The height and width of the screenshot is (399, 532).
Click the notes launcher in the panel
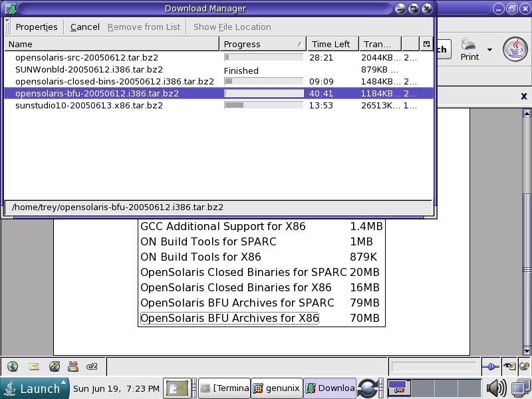coord(177,388)
